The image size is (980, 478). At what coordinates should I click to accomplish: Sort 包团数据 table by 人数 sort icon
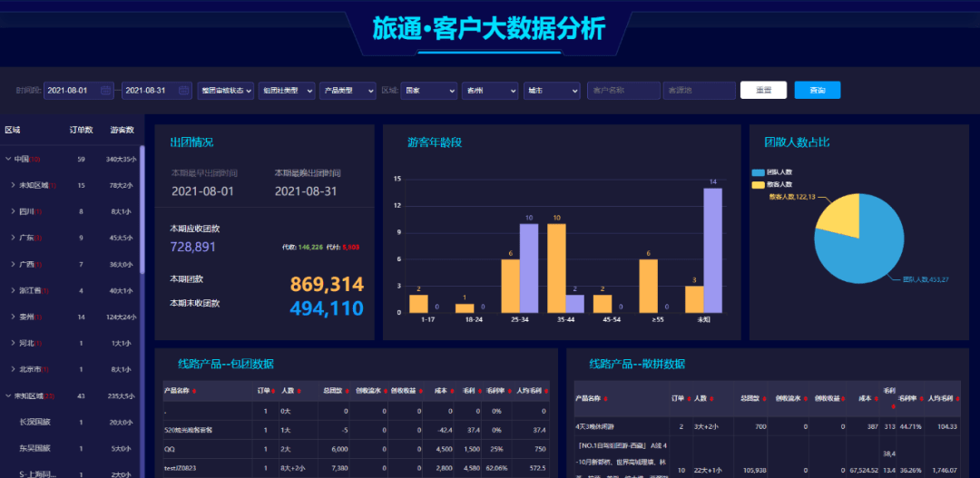pyautogui.click(x=299, y=391)
